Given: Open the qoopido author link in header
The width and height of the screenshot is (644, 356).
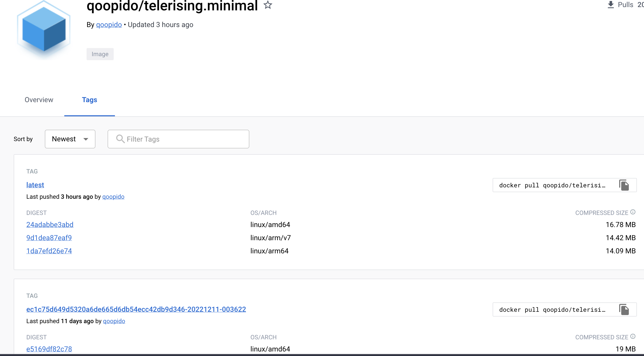Looking at the screenshot, I should point(109,25).
